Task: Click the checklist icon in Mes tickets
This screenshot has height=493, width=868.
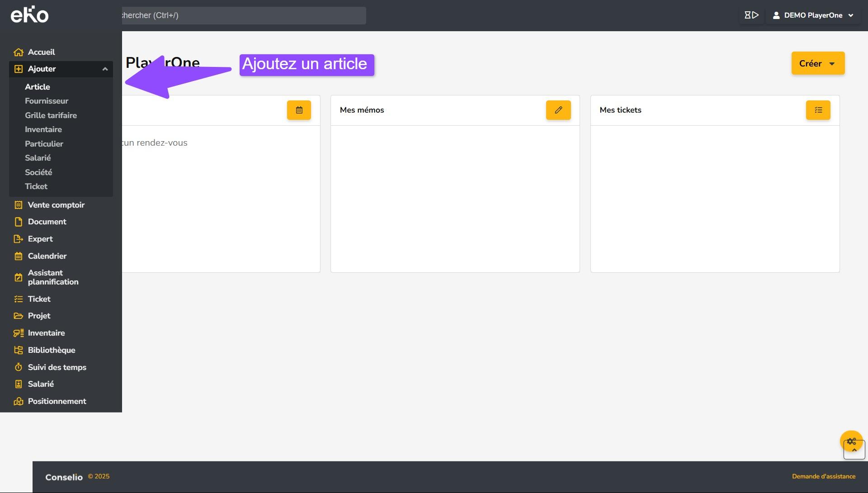Action: tap(818, 110)
